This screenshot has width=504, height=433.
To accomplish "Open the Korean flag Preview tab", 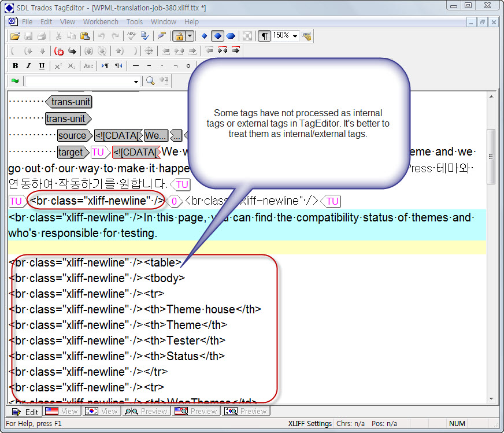I will pos(246,411).
